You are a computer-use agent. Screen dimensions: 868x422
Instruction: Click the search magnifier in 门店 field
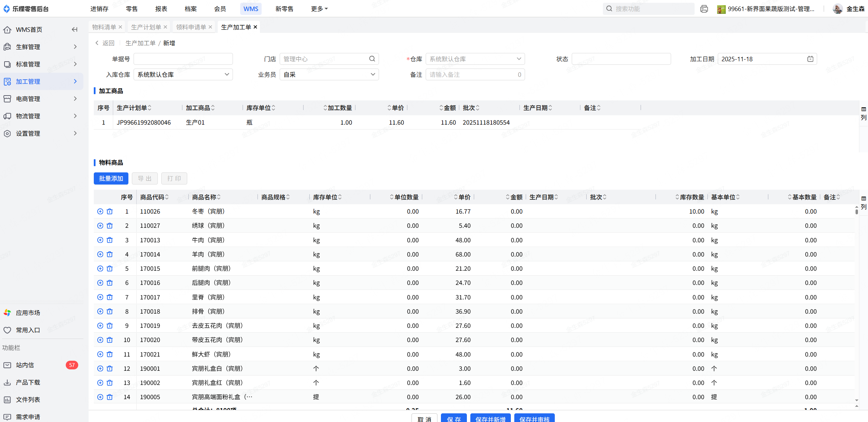372,59
